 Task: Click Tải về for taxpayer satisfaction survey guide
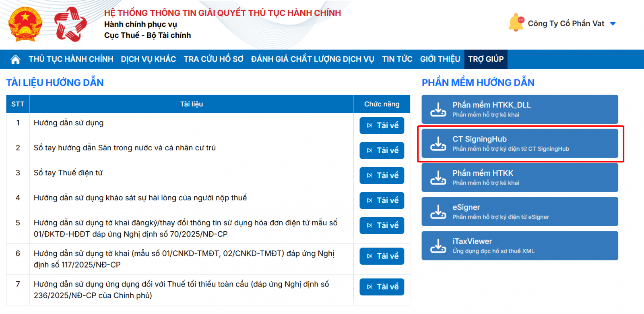pyautogui.click(x=382, y=200)
